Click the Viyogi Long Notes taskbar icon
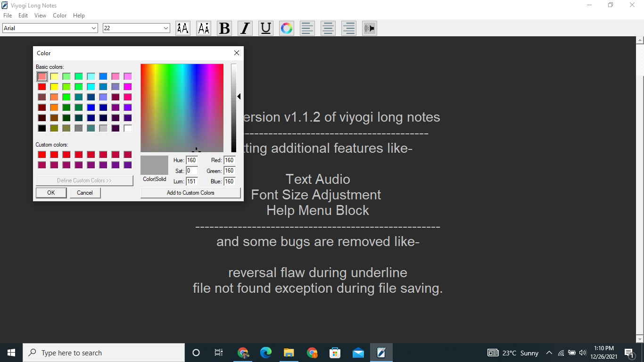This screenshot has width=644, height=362. 381,353
